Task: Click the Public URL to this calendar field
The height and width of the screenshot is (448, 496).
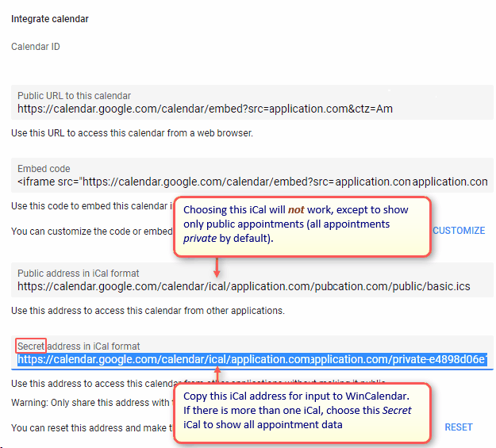Action: [x=205, y=109]
